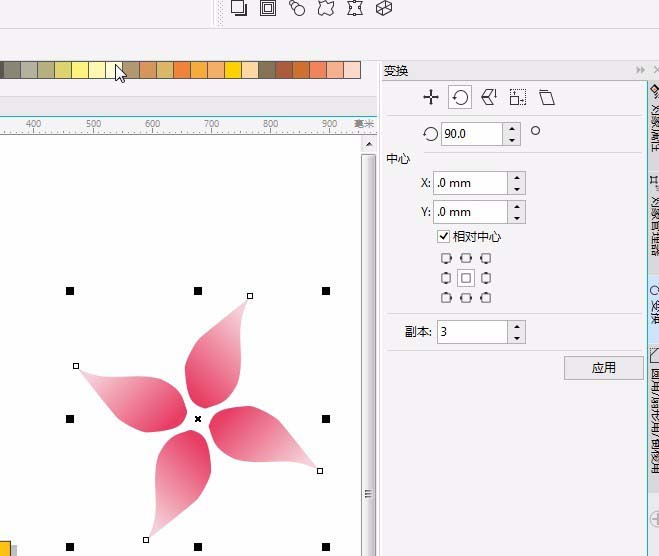Select the Skew transform icon
659x556 pixels.
(547, 97)
